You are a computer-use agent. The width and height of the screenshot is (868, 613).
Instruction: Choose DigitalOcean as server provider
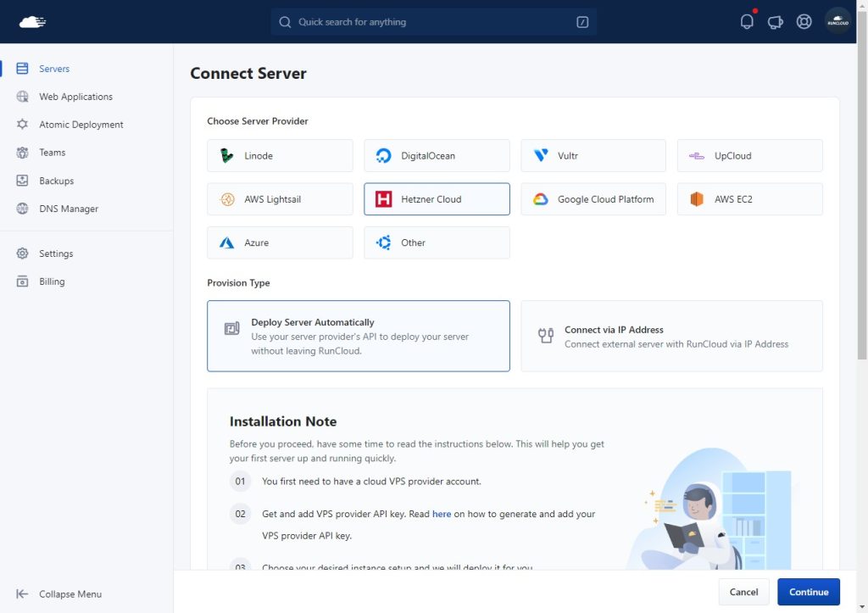click(437, 156)
